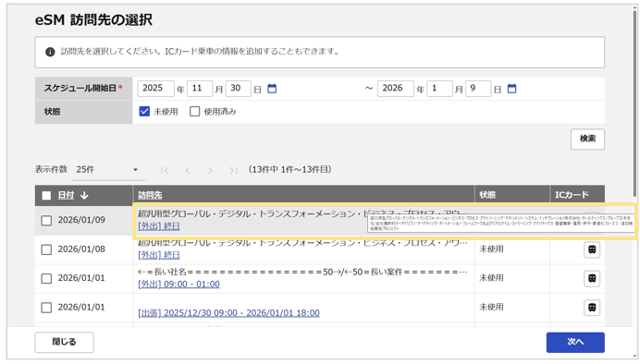The width and height of the screenshot is (640, 364).
Task: Go to previous page of results
Action: tap(188, 170)
